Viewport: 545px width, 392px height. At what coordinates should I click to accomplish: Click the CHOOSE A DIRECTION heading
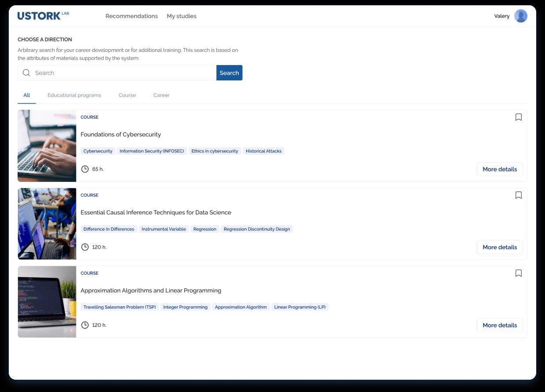[x=45, y=40]
